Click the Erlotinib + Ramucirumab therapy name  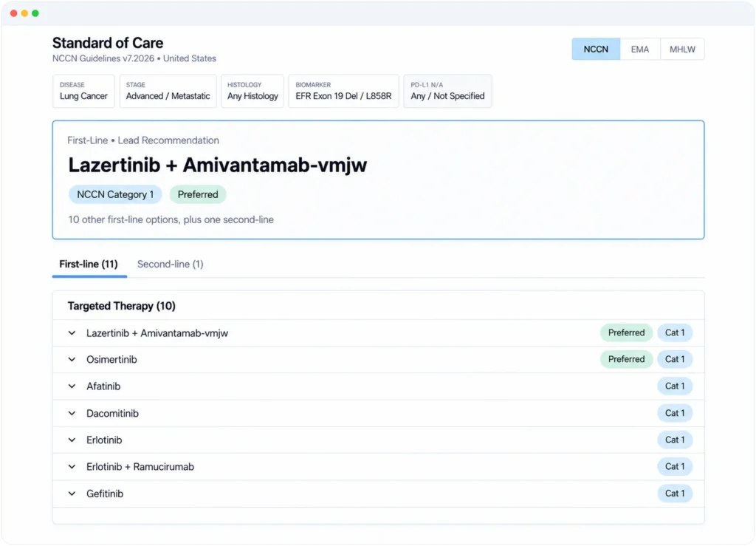(x=140, y=466)
